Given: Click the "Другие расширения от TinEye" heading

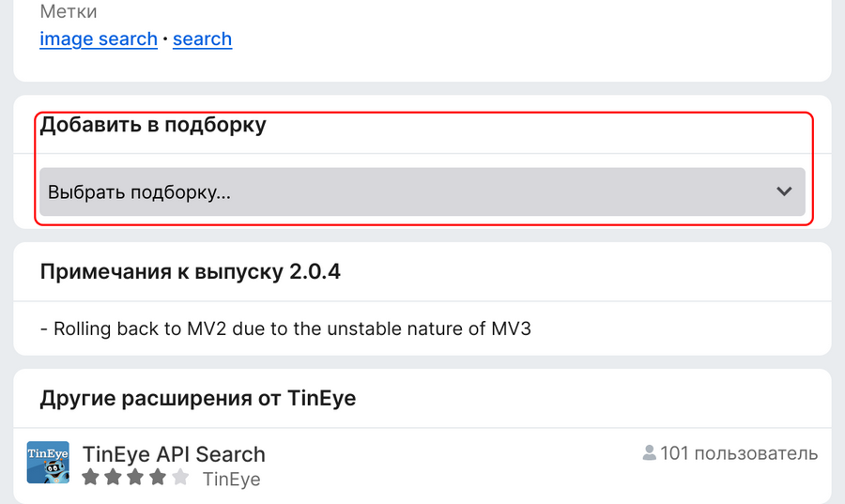Looking at the screenshot, I should tap(198, 399).
